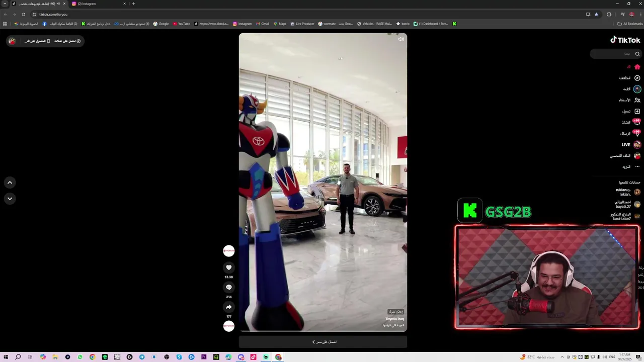Open a new browser tab
This screenshot has width=644, height=362.
coord(133,4)
